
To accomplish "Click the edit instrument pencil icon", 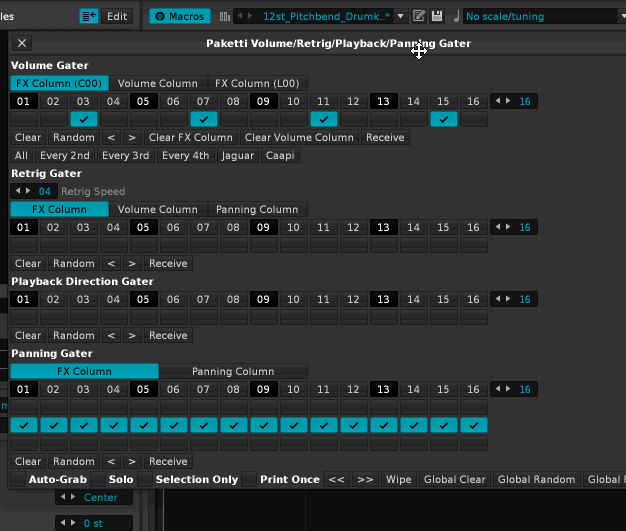I will [419, 16].
